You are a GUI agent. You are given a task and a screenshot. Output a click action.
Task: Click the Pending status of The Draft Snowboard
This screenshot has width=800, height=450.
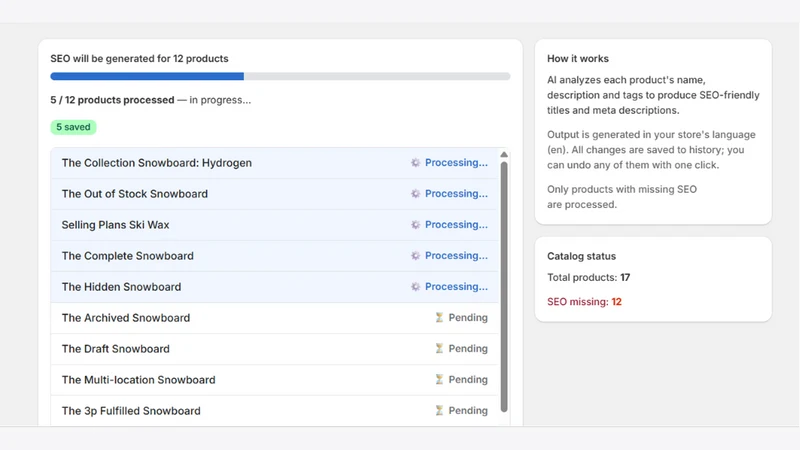tap(468, 348)
